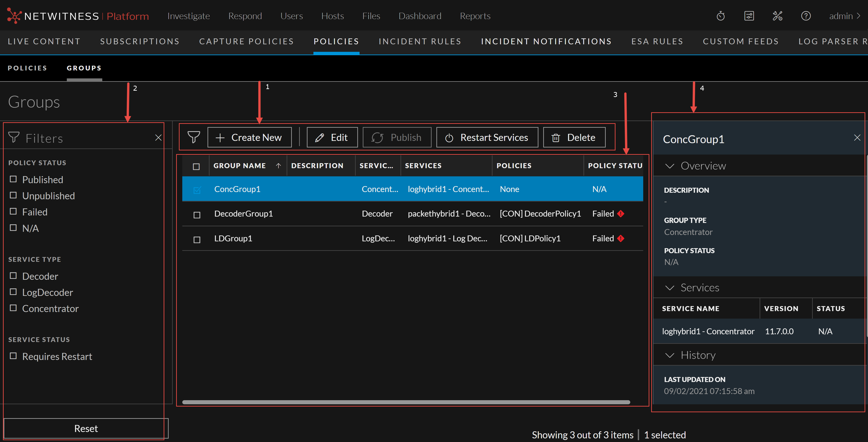
Task: Collapse the Overview section
Action: (x=670, y=166)
